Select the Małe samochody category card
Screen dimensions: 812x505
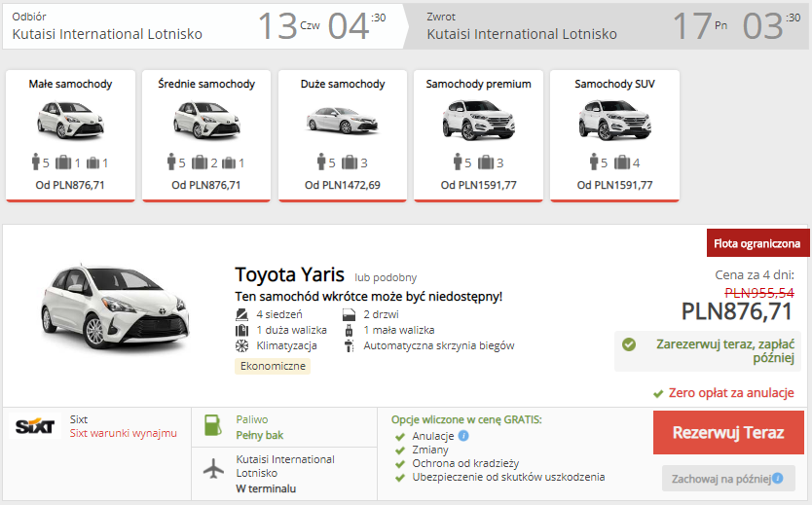[70, 135]
